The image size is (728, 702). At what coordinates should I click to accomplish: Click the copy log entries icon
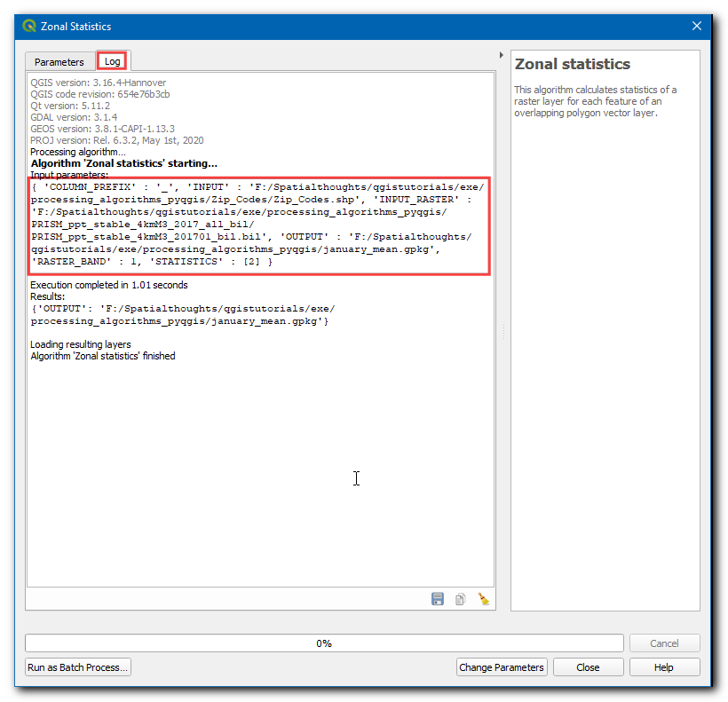[460, 599]
